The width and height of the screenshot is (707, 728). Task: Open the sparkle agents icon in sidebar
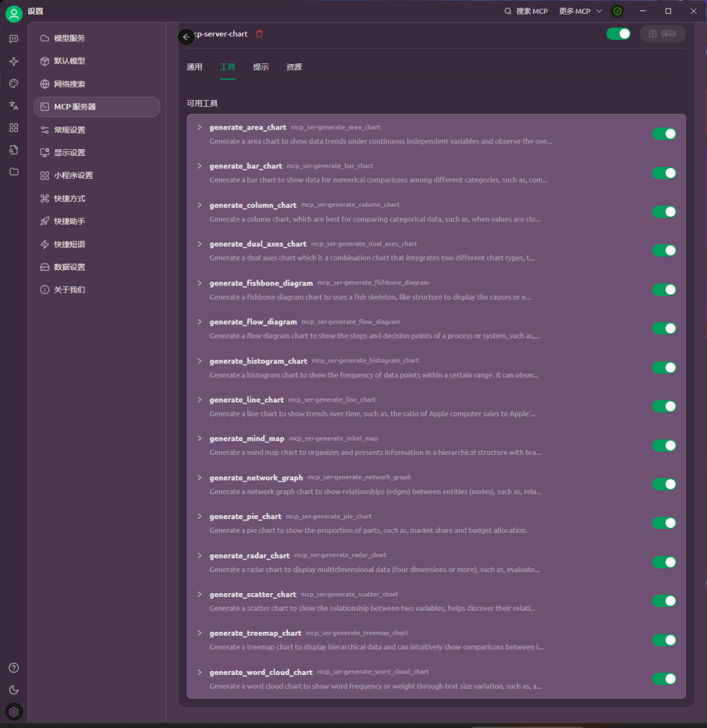(14, 62)
